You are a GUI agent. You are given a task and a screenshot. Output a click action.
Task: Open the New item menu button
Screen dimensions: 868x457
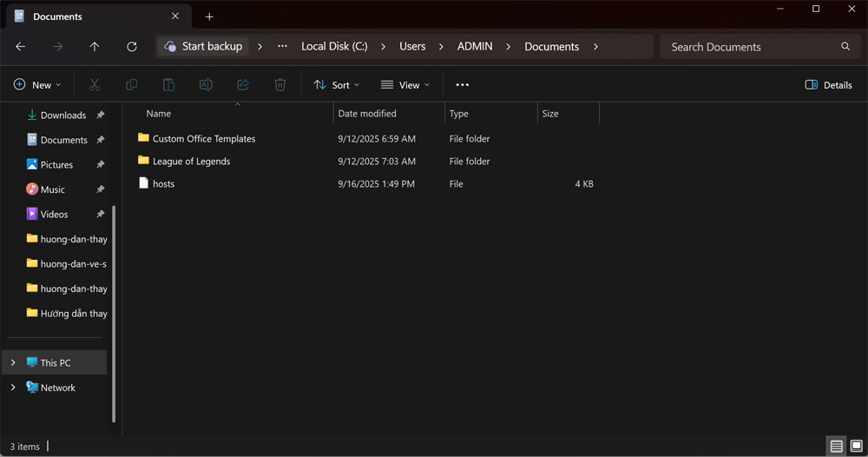[37, 84]
